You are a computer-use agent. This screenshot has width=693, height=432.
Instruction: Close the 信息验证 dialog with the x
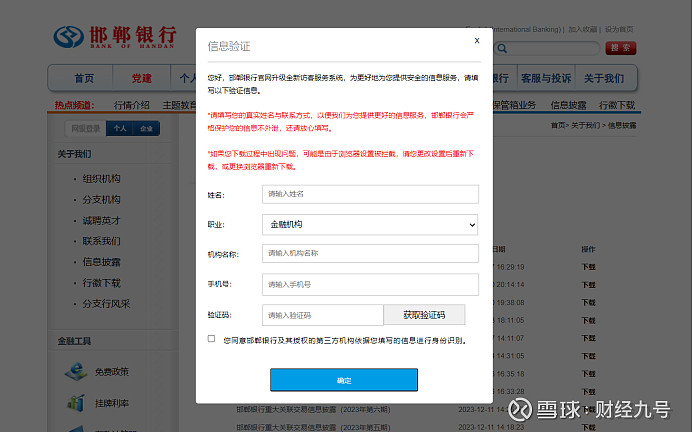[477, 41]
